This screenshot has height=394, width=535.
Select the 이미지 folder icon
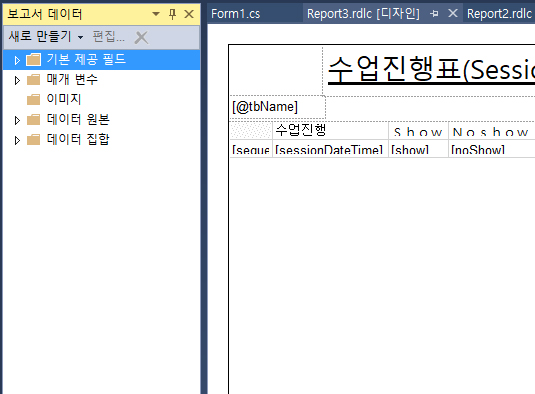click(x=33, y=100)
